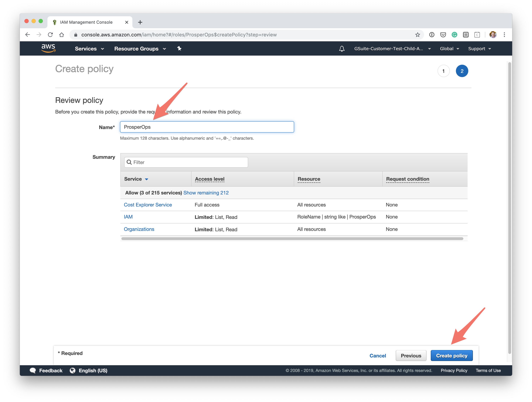This screenshot has width=532, height=402.
Task: Reload the page with the refresh icon
Action: [50, 35]
